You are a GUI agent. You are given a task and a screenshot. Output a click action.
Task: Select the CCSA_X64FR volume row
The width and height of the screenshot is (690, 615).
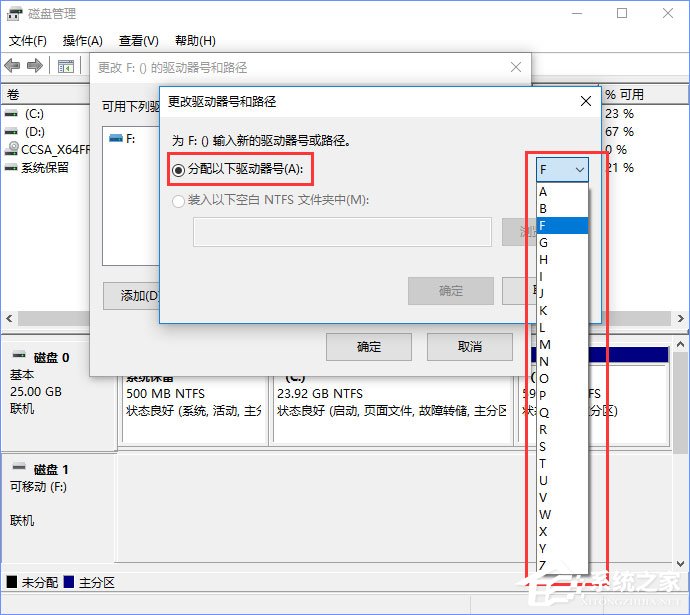pos(46,150)
